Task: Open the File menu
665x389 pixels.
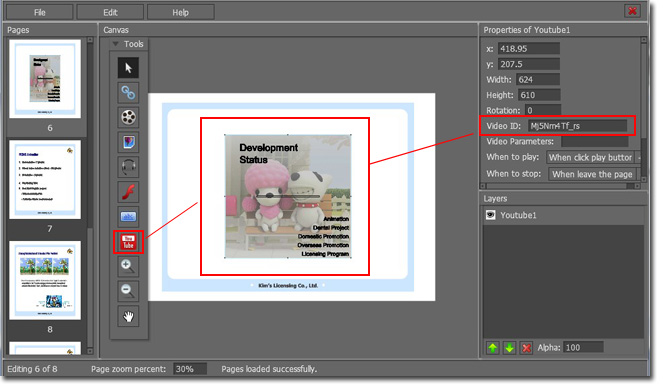Action: 39,12
